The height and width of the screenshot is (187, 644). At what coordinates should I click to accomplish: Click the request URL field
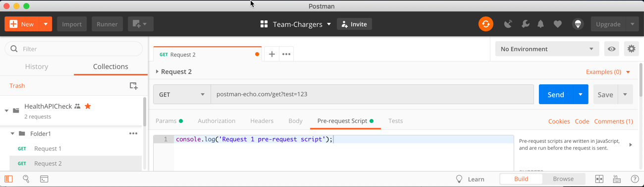coord(372,94)
